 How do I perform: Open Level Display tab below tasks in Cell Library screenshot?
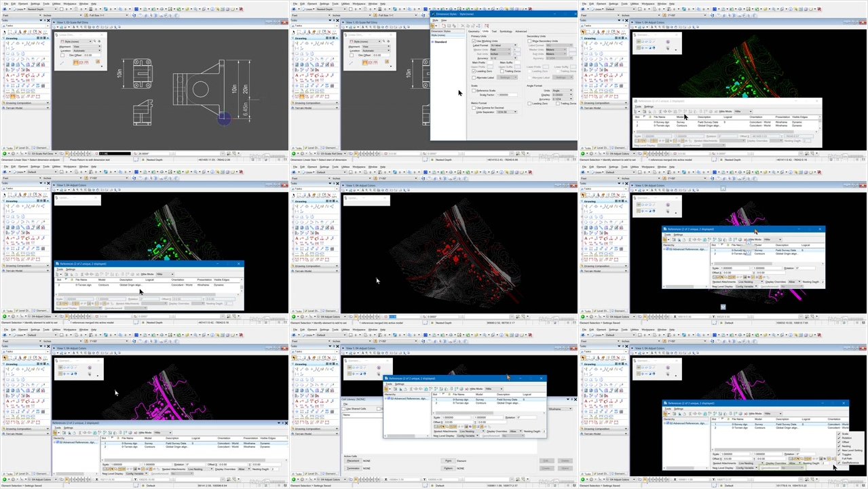[312, 473]
